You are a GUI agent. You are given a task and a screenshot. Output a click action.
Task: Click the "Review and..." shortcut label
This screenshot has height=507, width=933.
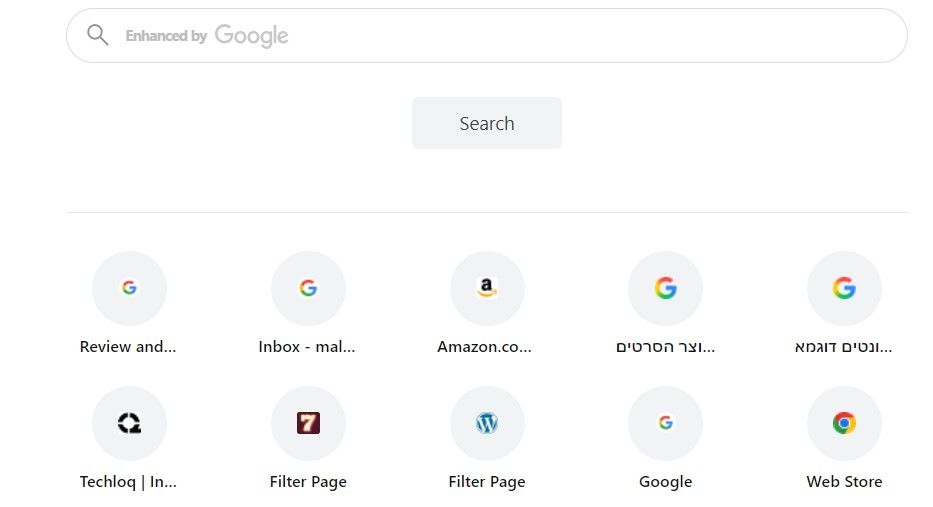128,347
